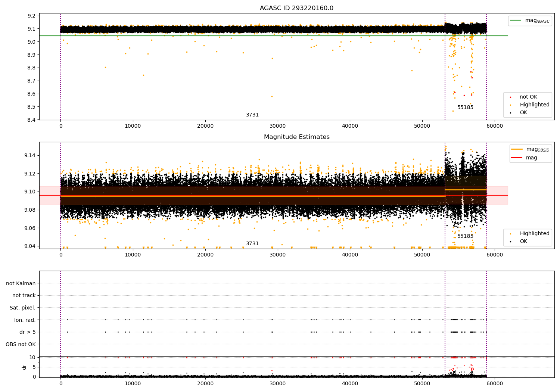Click the '9.10' y-axis tick label
Screen dimensions: 560x392
click(31, 192)
